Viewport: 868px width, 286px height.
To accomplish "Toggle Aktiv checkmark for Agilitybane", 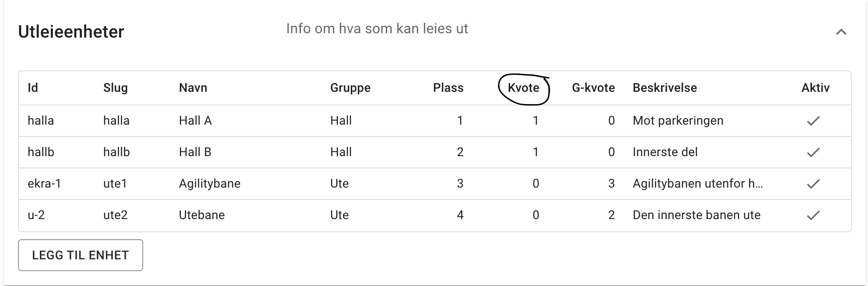I will point(813,184).
